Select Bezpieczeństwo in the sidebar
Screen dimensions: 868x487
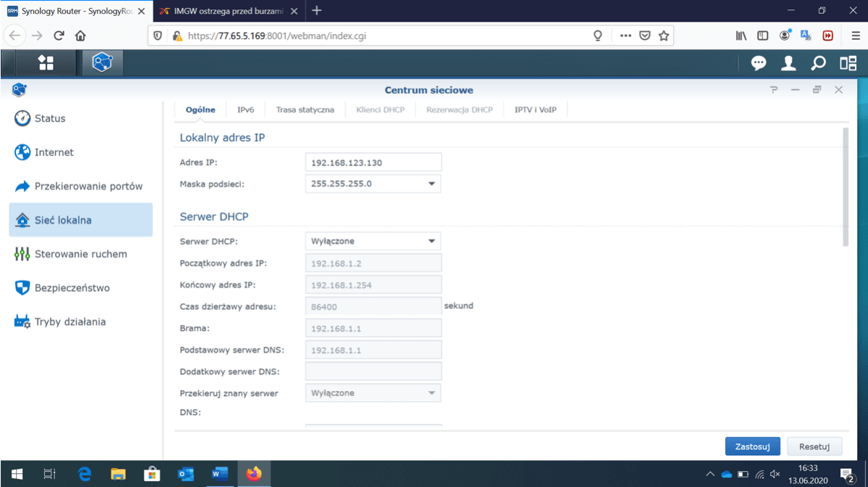pyautogui.click(x=72, y=288)
